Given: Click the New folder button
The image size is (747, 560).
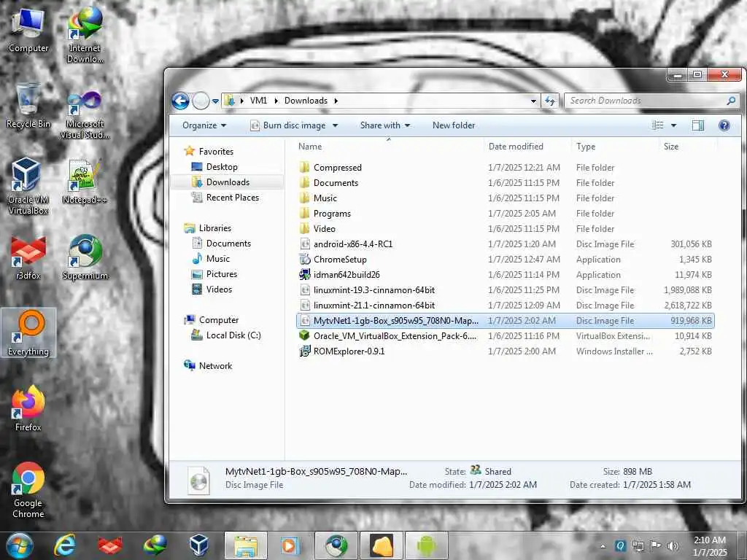Looking at the screenshot, I should tap(454, 125).
